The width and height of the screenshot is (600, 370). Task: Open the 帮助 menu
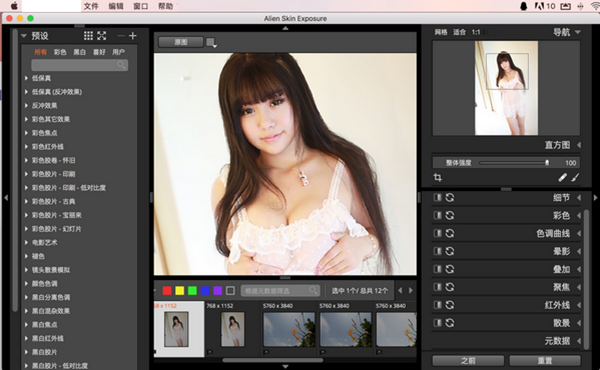[x=166, y=6]
